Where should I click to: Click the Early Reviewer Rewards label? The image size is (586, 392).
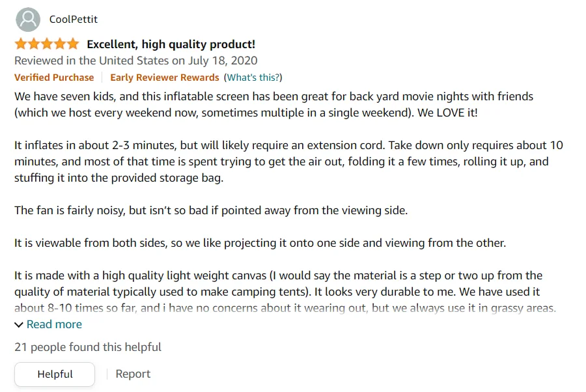(164, 77)
